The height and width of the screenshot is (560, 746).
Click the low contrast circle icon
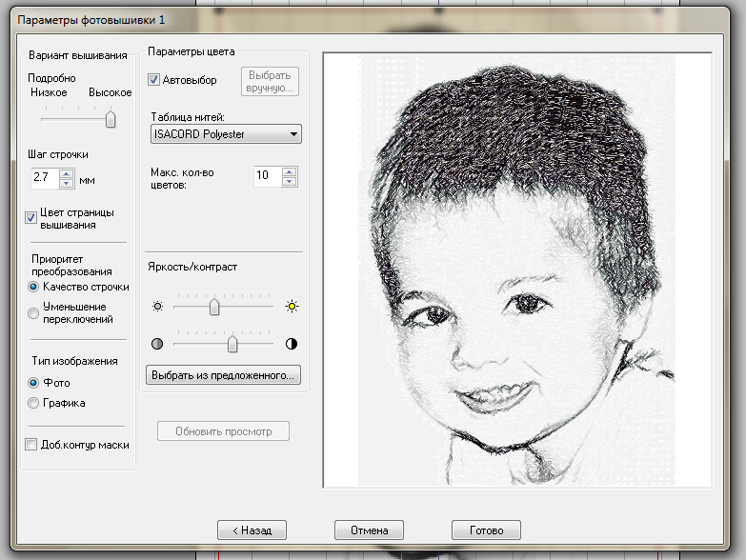coord(157,343)
